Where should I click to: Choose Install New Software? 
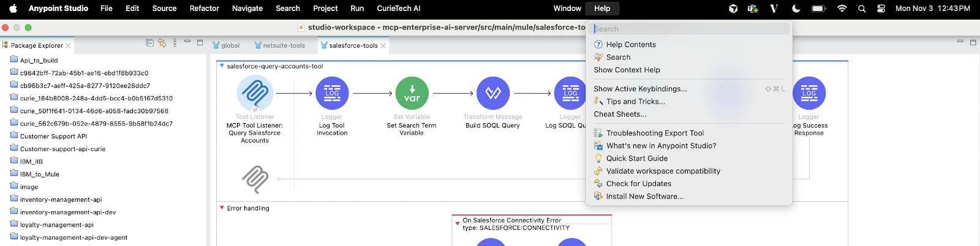[644, 196]
